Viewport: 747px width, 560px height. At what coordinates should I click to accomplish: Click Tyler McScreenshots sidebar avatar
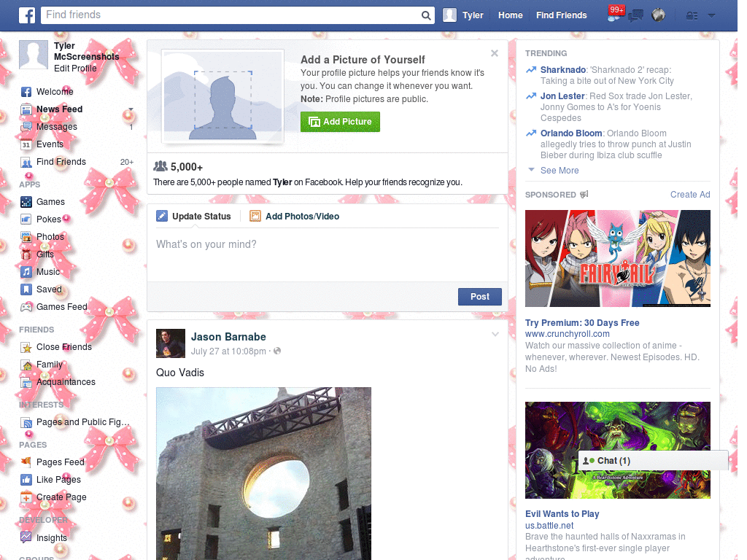click(34, 55)
